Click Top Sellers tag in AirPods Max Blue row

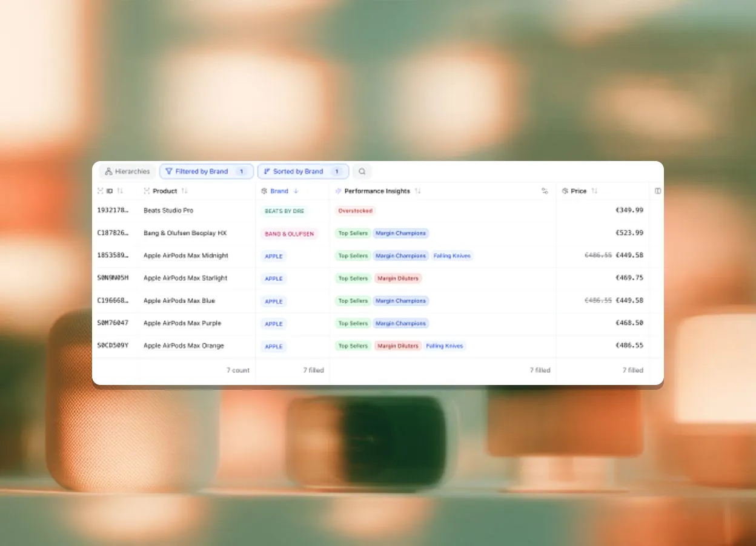[353, 300]
